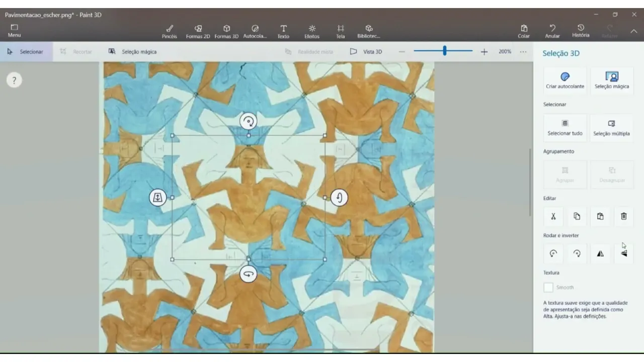Screen dimensions: 644x362
Task: Open the more options ellipsis menu
Action: [x=523, y=51]
